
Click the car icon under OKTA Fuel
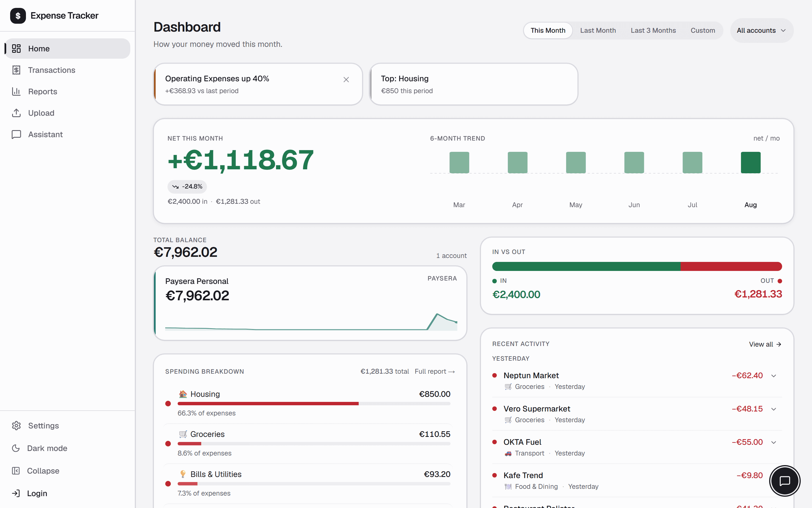(508, 453)
